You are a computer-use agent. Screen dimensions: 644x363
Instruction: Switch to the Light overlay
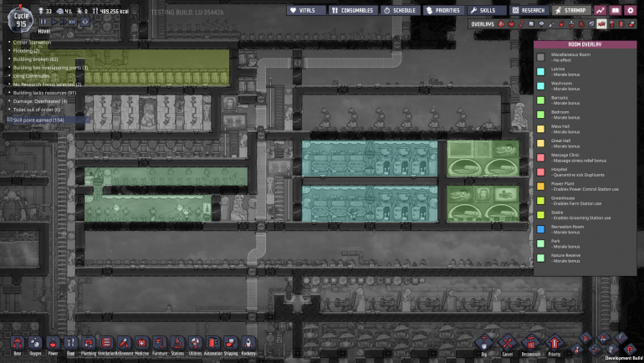tap(541, 23)
